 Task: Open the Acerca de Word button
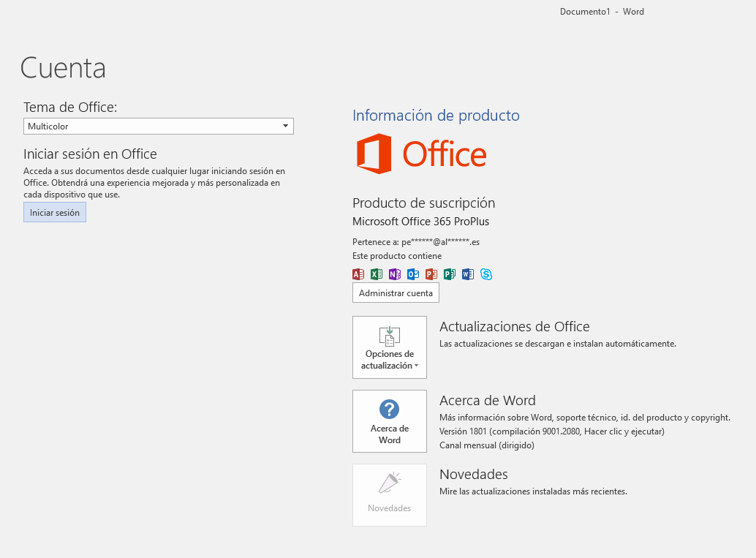click(390, 421)
